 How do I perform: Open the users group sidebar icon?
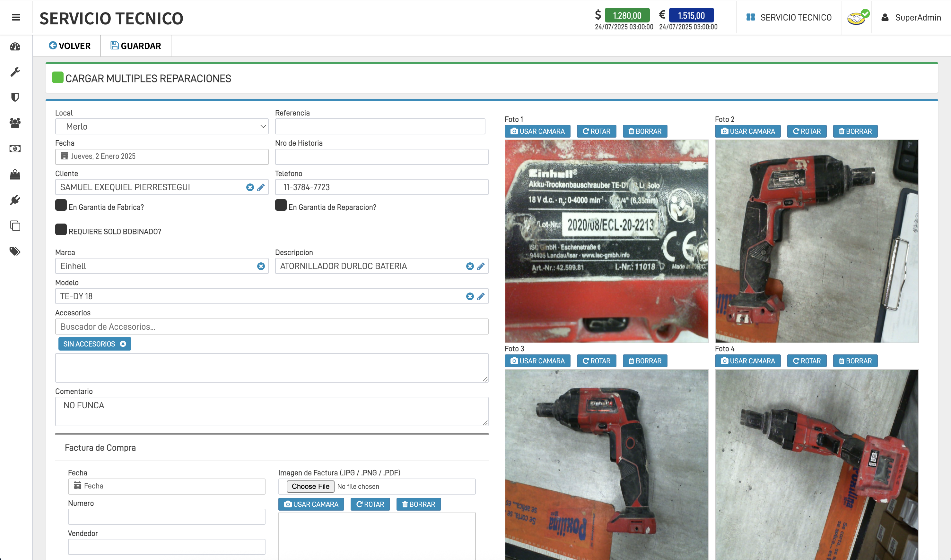pos(15,123)
